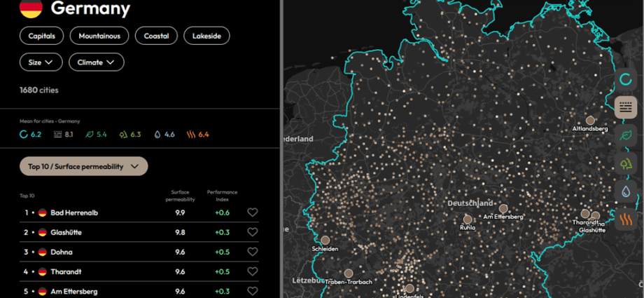
Task: Select the orange heat layer icon on map sidebar
Action: pyautogui.click(x=626, y=219)
